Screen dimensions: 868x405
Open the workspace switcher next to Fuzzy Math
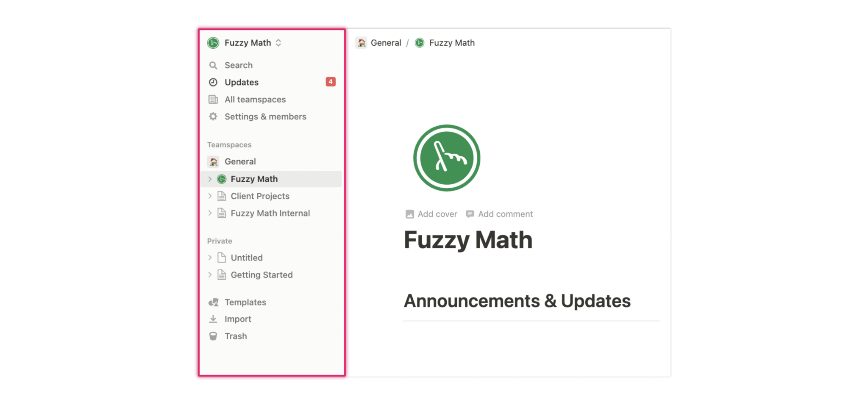coord(278,42)
